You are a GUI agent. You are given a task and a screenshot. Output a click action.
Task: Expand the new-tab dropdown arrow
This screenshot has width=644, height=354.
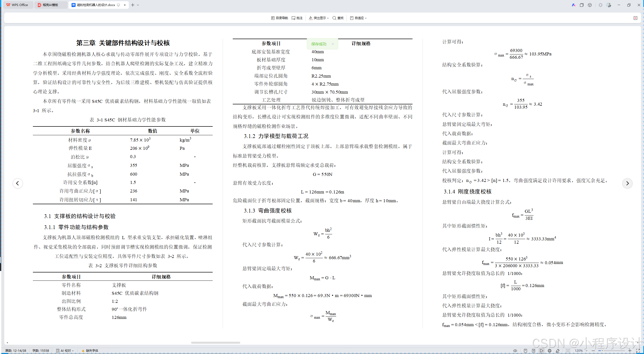tap(138, 5)
